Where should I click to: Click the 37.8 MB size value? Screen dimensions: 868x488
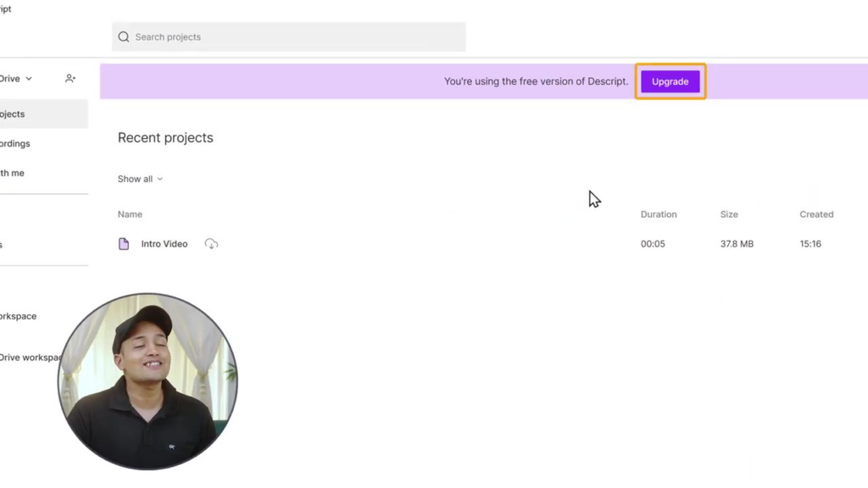(737, 244)
